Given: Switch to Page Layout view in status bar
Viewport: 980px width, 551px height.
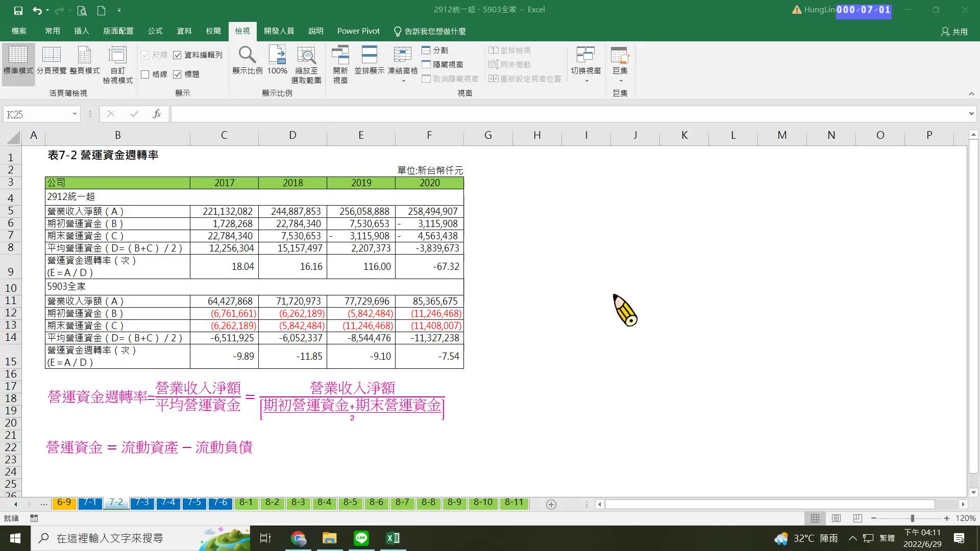Looking at the screenshot, I should [836, 518].
